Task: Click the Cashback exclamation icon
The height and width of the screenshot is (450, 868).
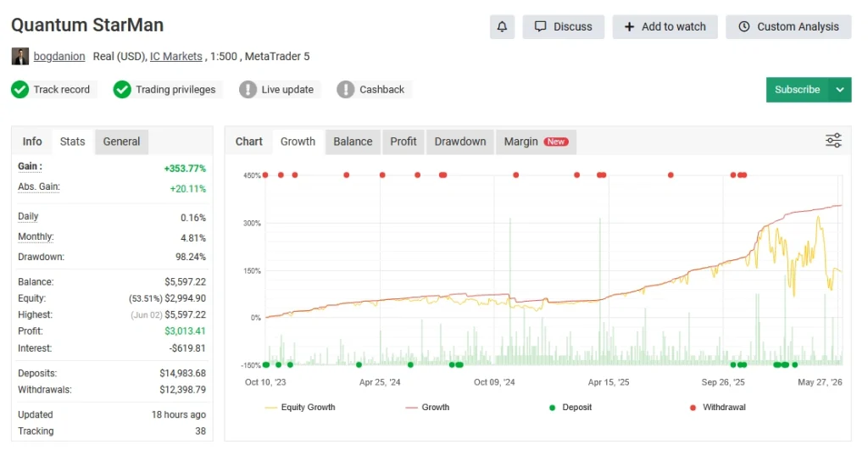Action: pos(346,89)
